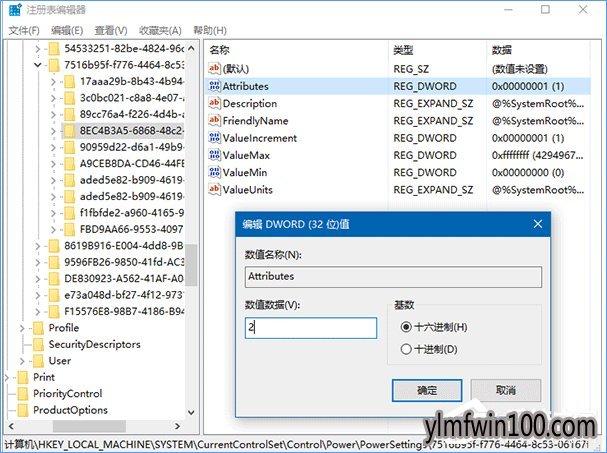The height and width of the screenshot is (453, 607).
Task: Click the Print key label
Action: point(44,377)
